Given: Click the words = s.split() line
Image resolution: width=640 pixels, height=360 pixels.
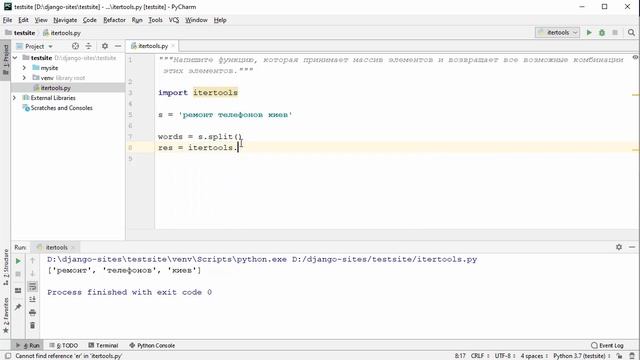Looking at the screenshot, I should coord(200,136).
